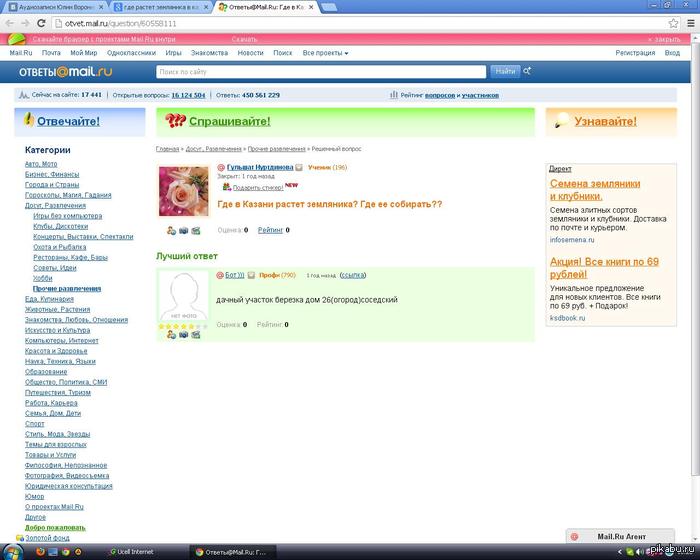Bookmark this page using the star icon

673,23
